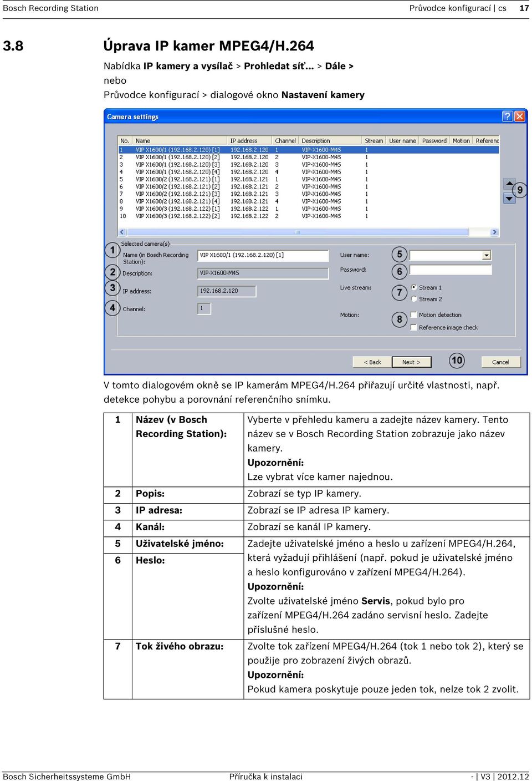Sort list by Description column header
532x781 pixels.
(331, 141)
